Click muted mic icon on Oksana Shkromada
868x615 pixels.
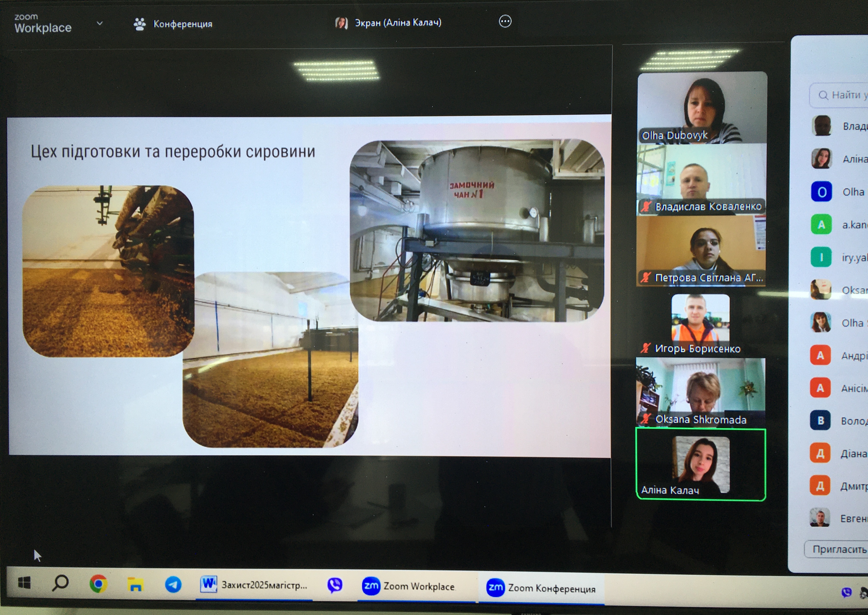(x=646, y=419)
